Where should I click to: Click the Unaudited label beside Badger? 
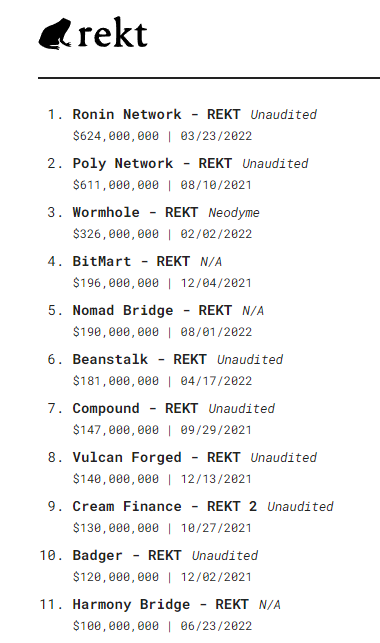[x=225, y=556]
